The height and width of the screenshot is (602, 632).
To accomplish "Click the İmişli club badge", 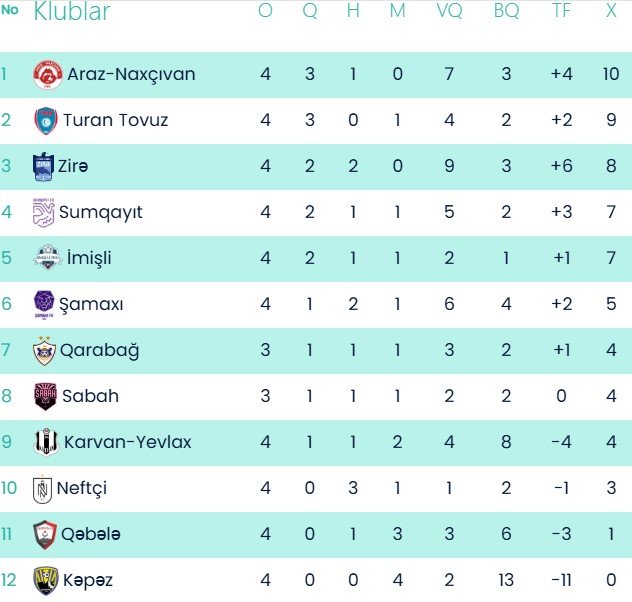I will click(47, 258).
